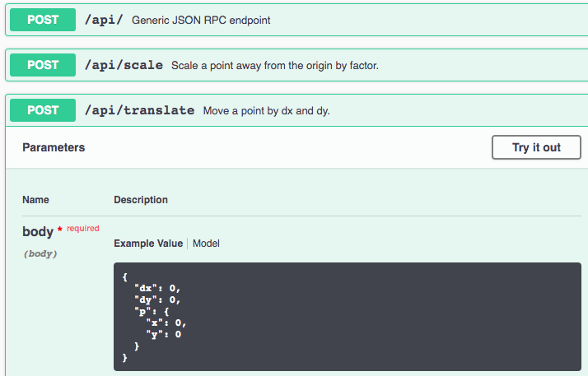Image resolution: width=588 pixels, height=376 pixels.
Task: Select the Example Value tab
Action: (x=148, y=244)
